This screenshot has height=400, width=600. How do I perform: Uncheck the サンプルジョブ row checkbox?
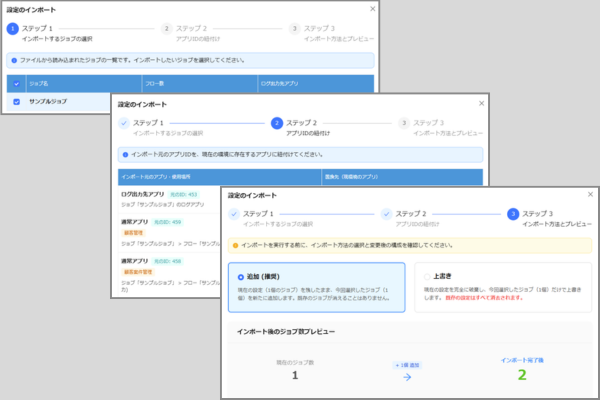(16, 102)
